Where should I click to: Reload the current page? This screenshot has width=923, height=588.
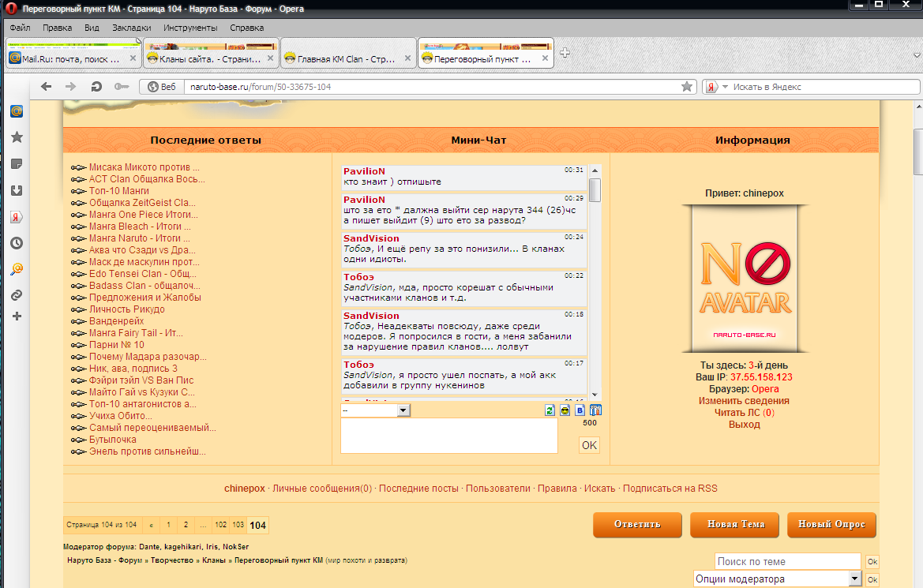pos(96,87)
